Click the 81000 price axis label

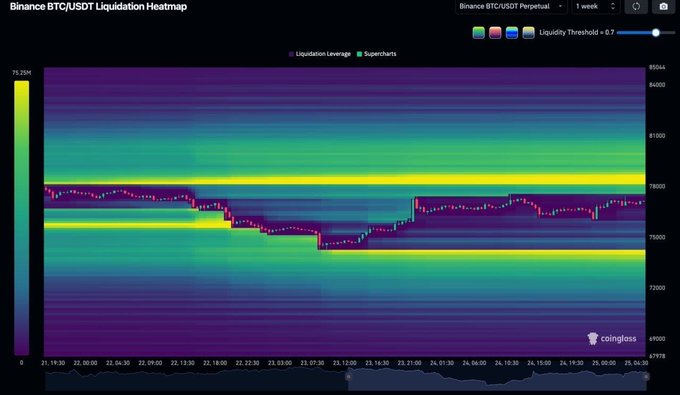pos(657,136)
